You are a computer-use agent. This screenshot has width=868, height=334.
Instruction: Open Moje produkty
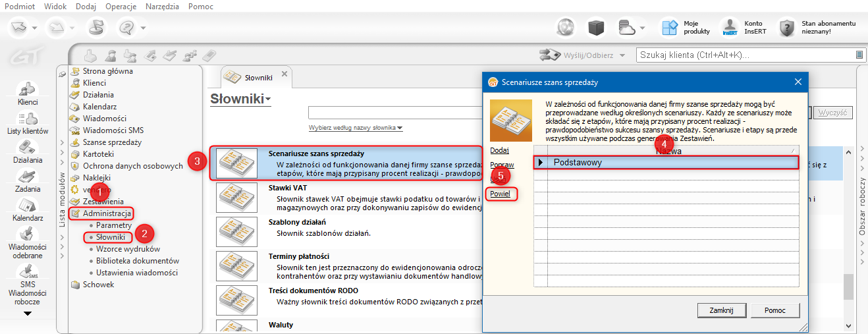click(686, 27)
